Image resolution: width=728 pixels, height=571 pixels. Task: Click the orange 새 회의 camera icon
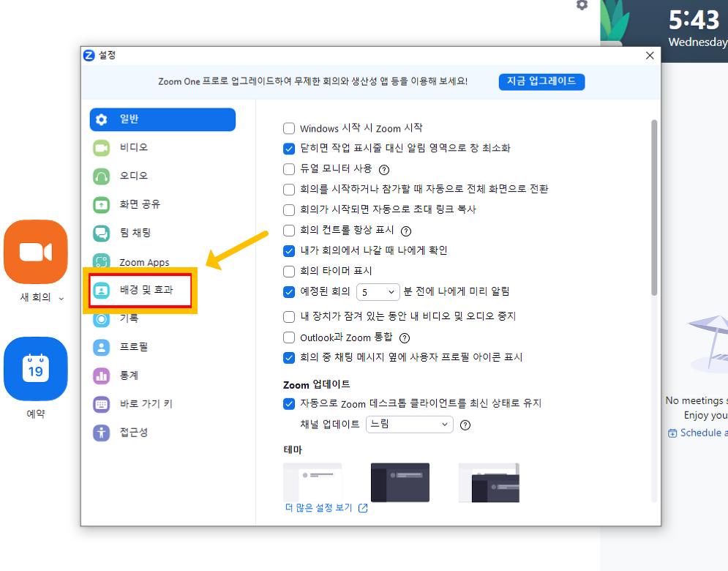(x=36, y=252)
